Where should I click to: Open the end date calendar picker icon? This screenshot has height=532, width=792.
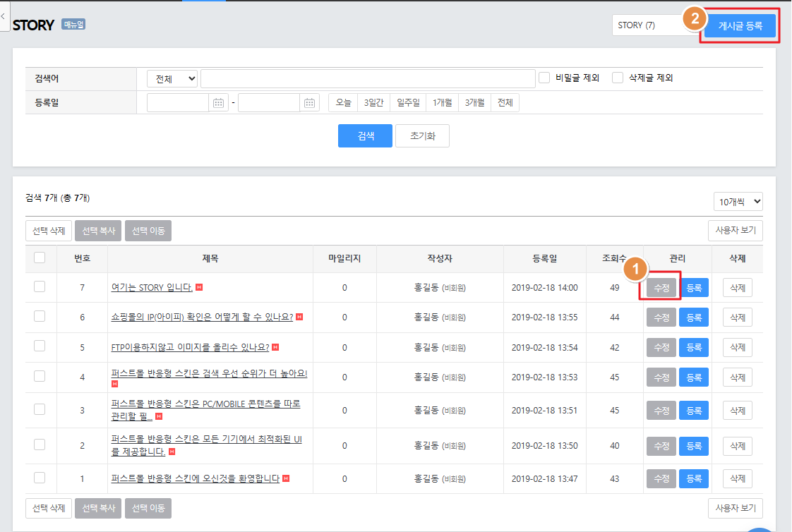tap(309, 103)
